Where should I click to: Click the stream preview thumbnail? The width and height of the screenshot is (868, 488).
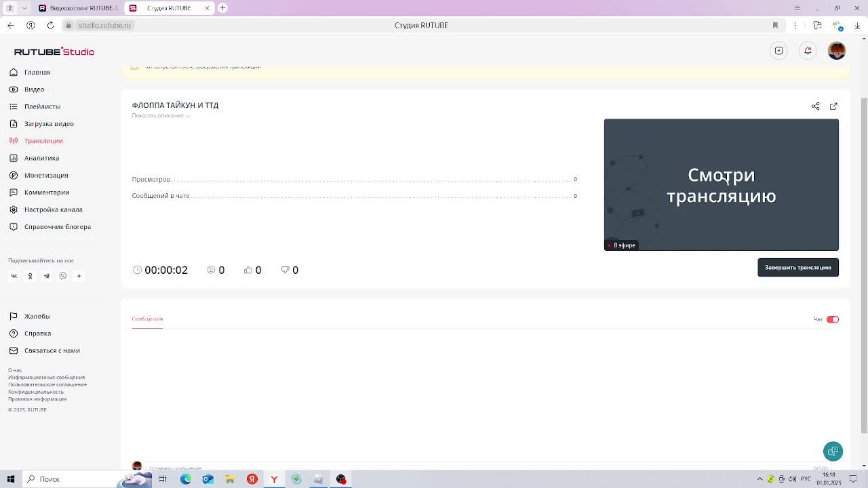(x=722, y=184)
